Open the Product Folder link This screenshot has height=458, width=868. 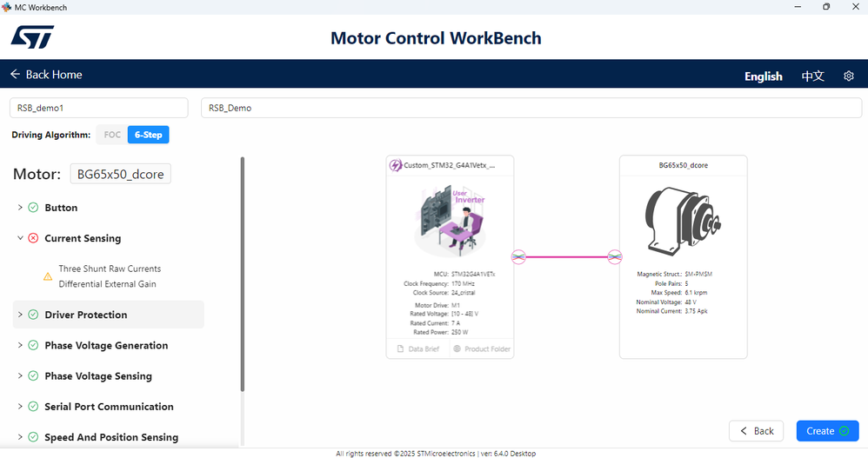coord(482,349)
